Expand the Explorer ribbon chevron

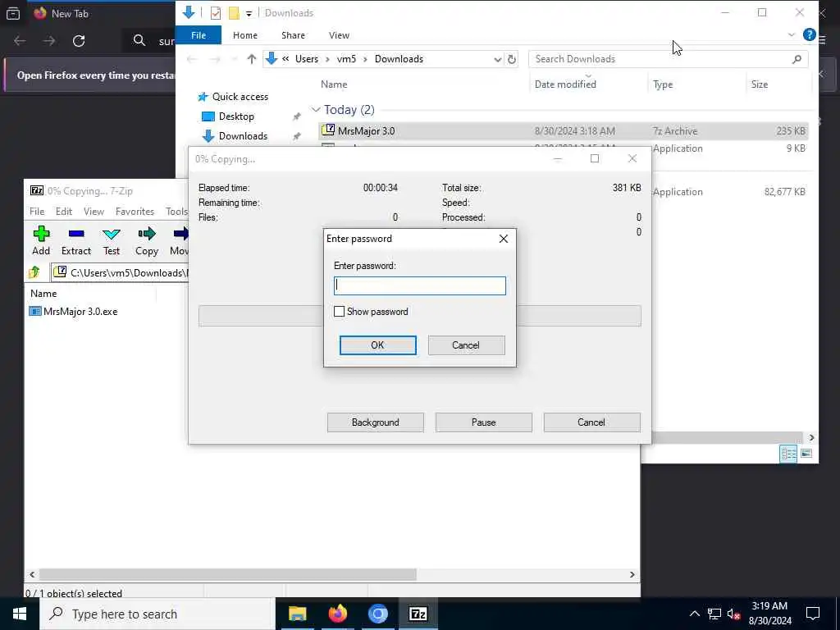(792, 34)
